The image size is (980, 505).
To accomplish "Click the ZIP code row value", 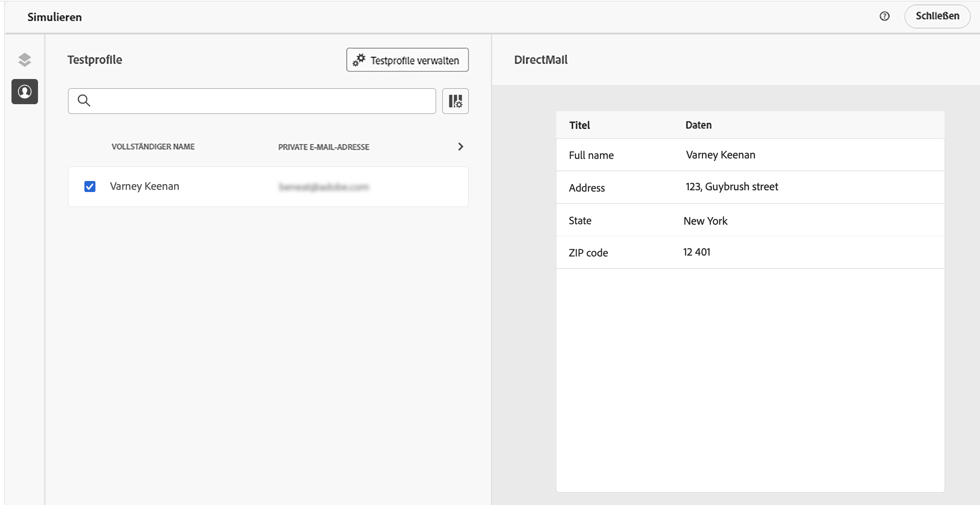I will [696, 252].
